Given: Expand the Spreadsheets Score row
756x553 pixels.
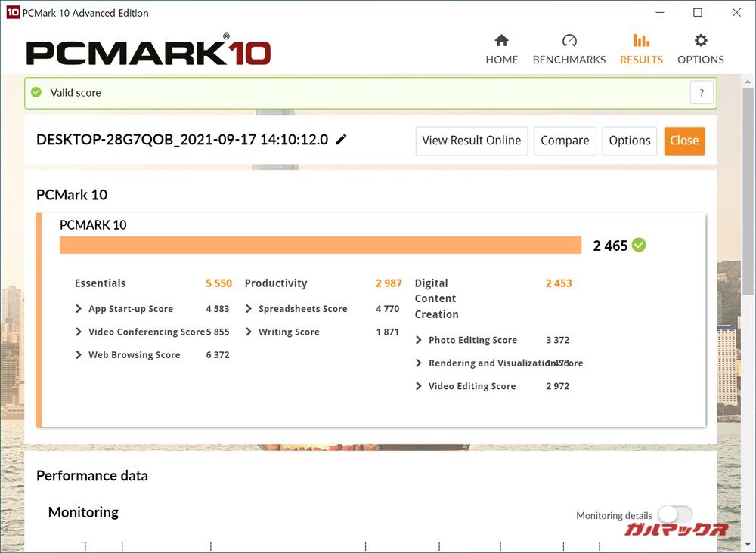Looking at the screenshot, I should point(249,309).
